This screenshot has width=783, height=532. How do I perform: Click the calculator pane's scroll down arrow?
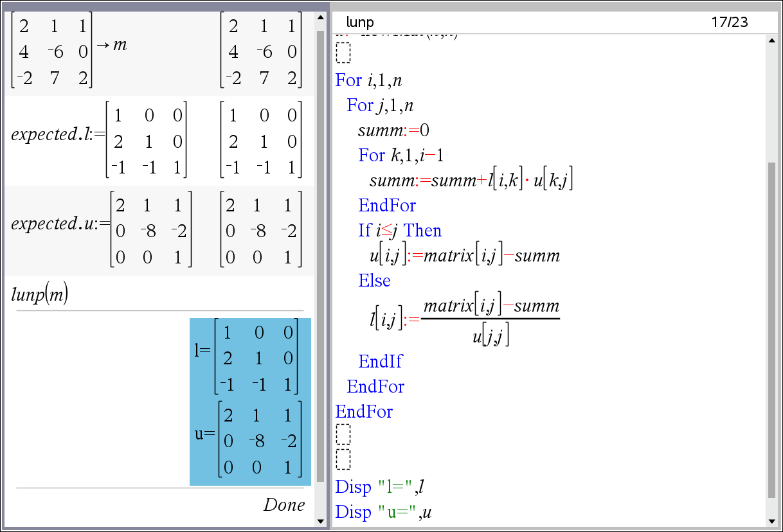[x=320, y=520]
